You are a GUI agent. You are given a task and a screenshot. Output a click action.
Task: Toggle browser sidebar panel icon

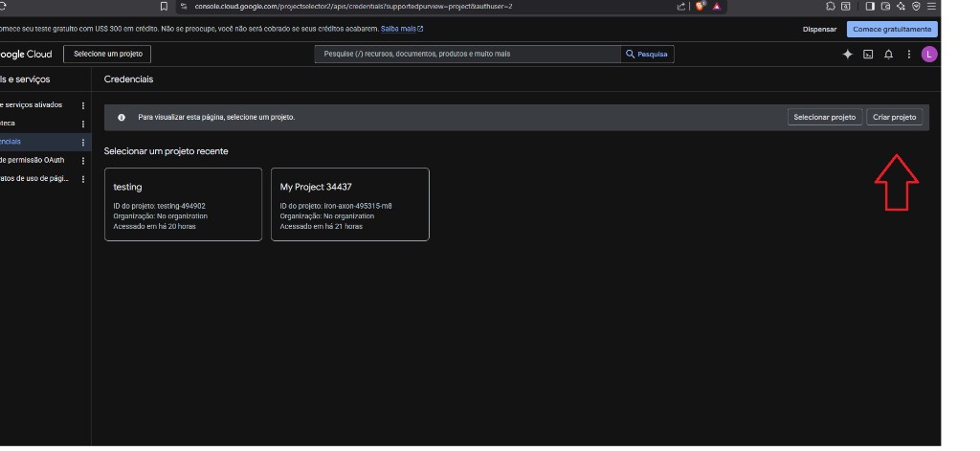point(869,7)
